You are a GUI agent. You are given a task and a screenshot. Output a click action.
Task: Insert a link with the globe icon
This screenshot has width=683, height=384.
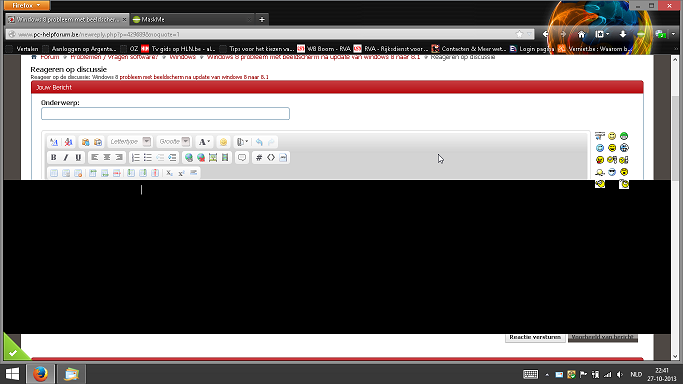(189, 158)
